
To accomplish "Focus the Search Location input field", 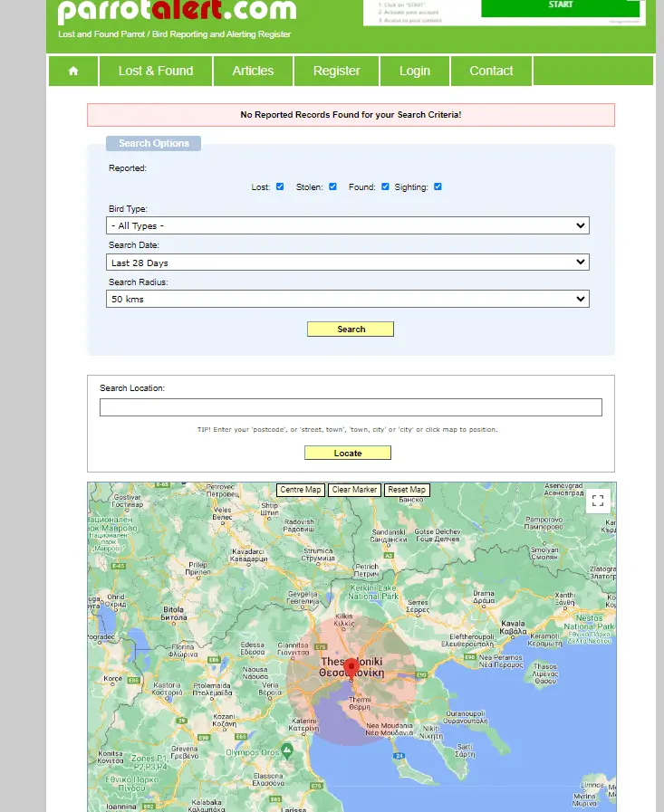I will pyautogui.click(x=351, y=407).
